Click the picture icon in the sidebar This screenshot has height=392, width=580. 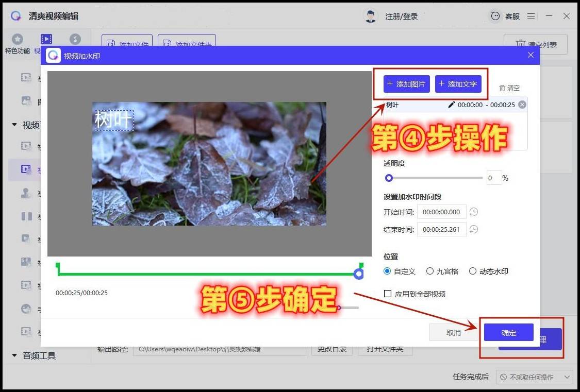(26, 100)
